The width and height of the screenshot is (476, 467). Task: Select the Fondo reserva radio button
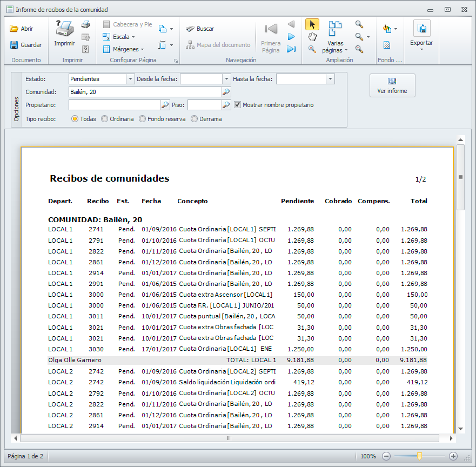[x=143, y=119]
